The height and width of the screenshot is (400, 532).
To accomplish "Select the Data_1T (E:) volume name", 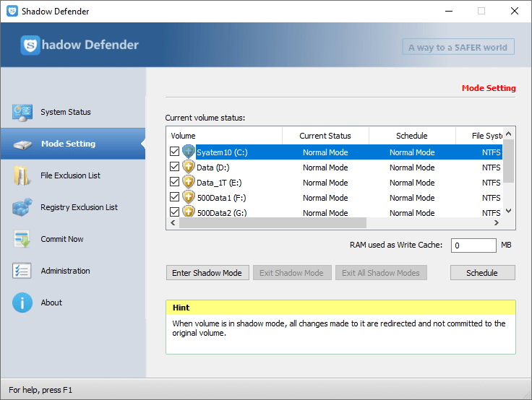I will (x=219, y=183).
